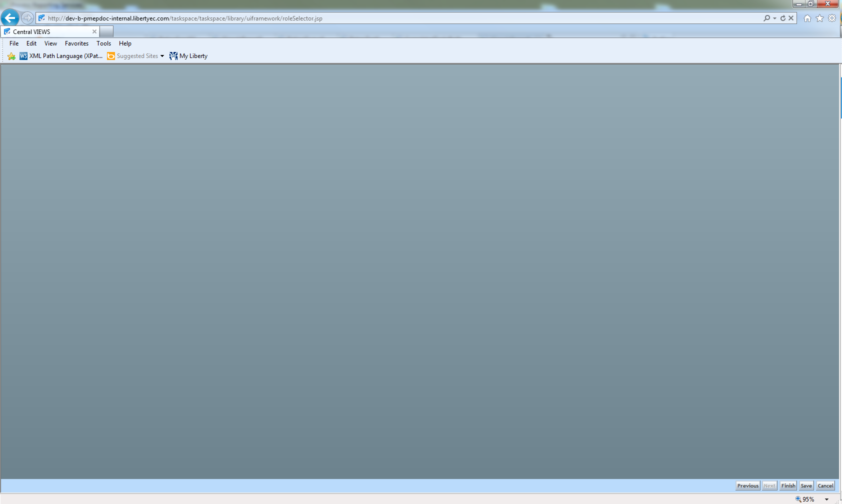Open the zoom level dropdown arrow
Viewport: 842px width, 504px height.
pos(826,499)
